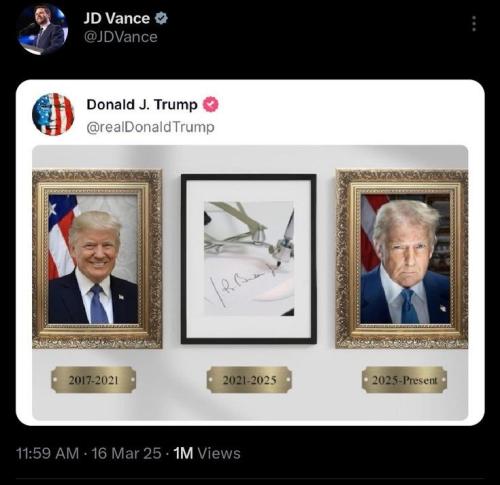Click the 2021-2025 brass plaque
This screenshot has width=500, height=485.
[x=249, y=380]
